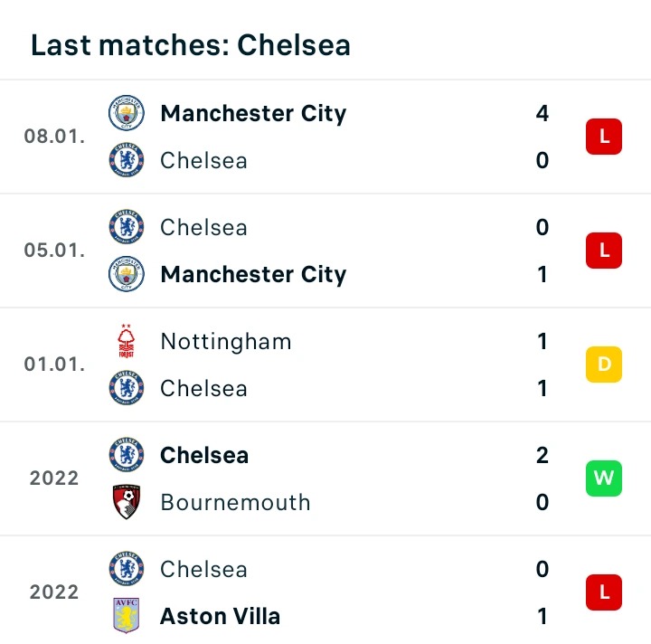Open Aston Villa team name link

(x=220, y=616)
